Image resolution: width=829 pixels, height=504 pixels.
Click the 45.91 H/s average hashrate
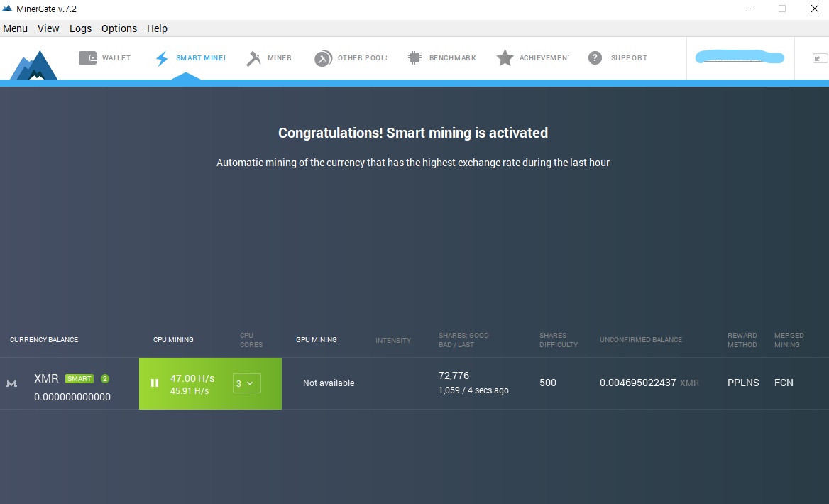pyautogui.click(x=190, y=391)
